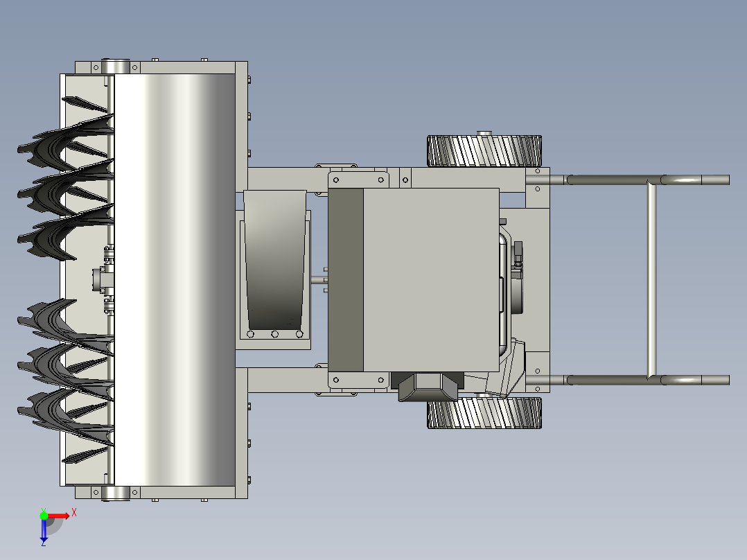
Task: Click the green Y axis dot at the triad origin
Action: point(44,516)
